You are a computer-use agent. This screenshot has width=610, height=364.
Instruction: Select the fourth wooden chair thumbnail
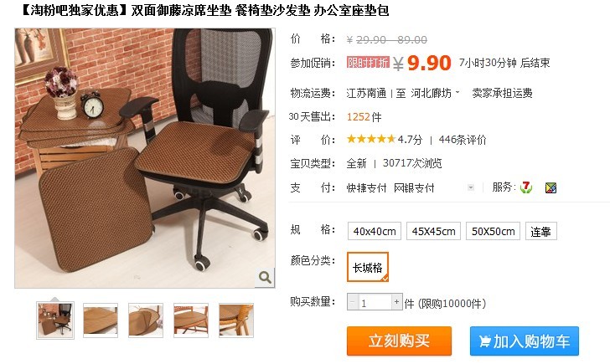[x=191, y=320]
